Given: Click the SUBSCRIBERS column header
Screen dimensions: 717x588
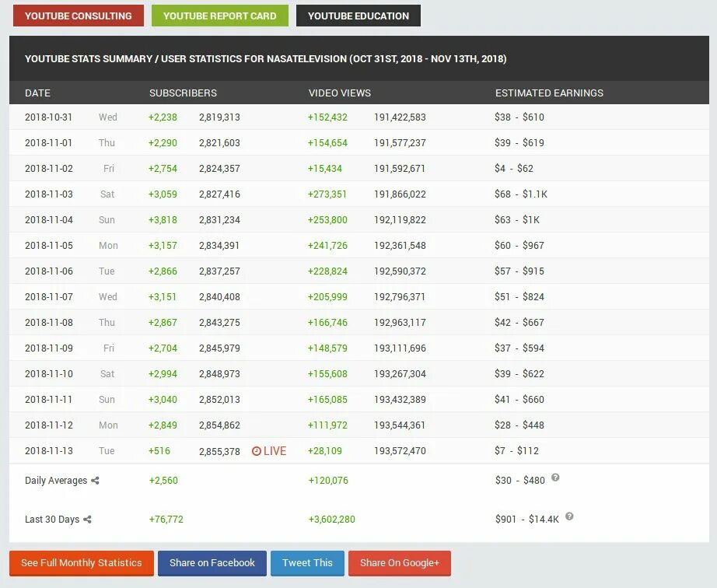Looking at the screenshot, I should coord(183,93).
